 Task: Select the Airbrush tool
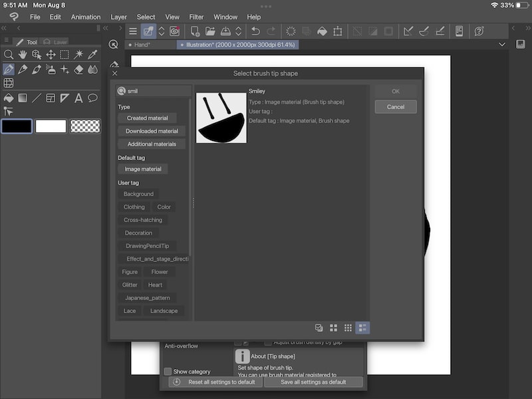[51, 70]
